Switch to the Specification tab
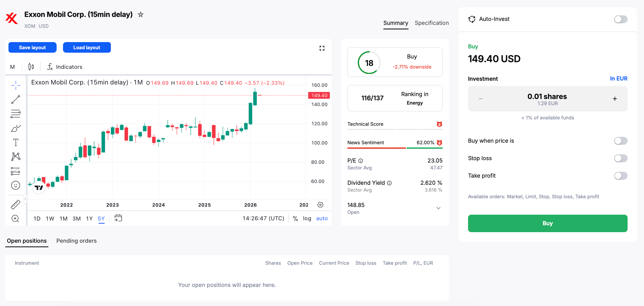644x306 pixels. [432, 23]
